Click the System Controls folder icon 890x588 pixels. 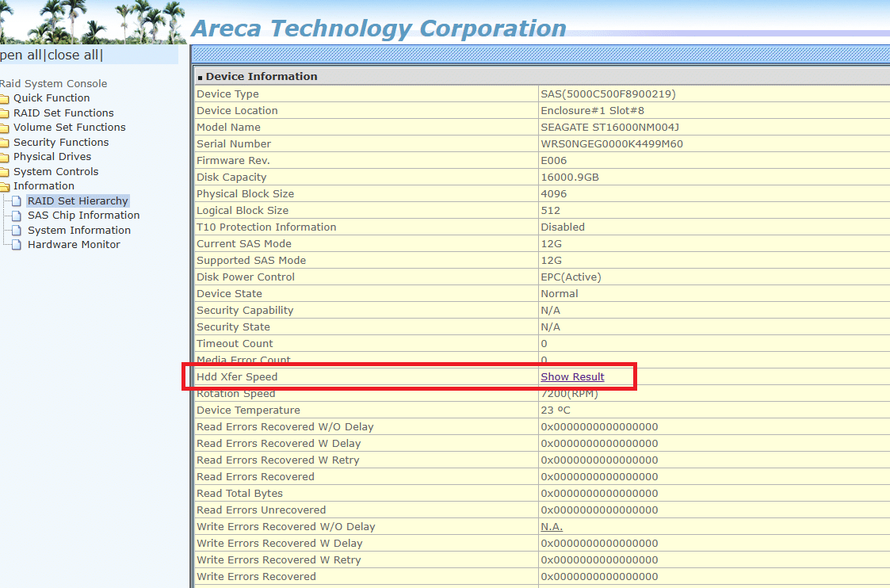click(4, 172)
